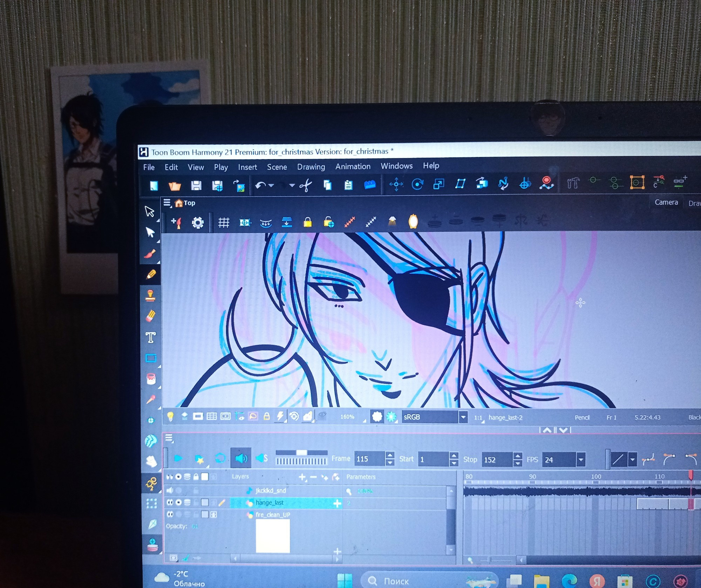
Task: Increase Stop value with stepper arrow
Action: point(517,456)
